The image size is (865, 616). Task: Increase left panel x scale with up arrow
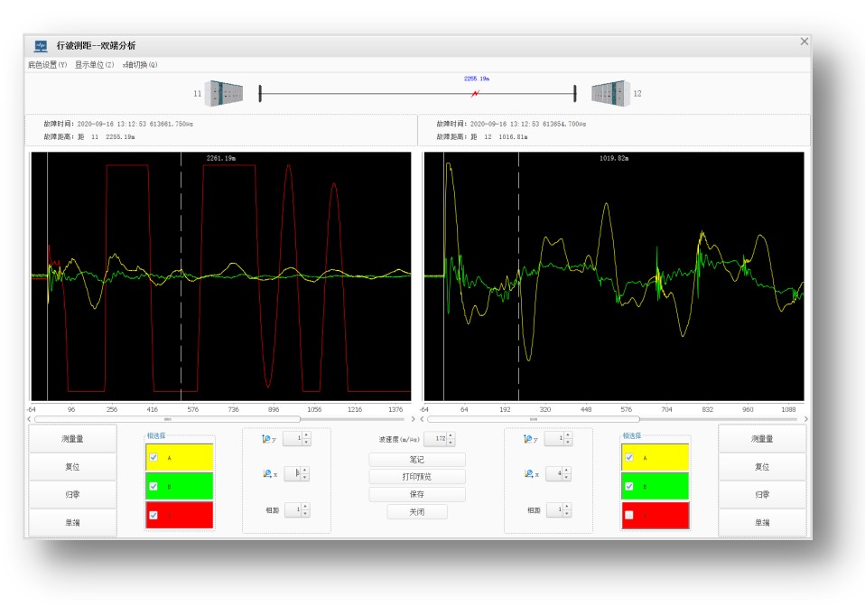[305, 471]
